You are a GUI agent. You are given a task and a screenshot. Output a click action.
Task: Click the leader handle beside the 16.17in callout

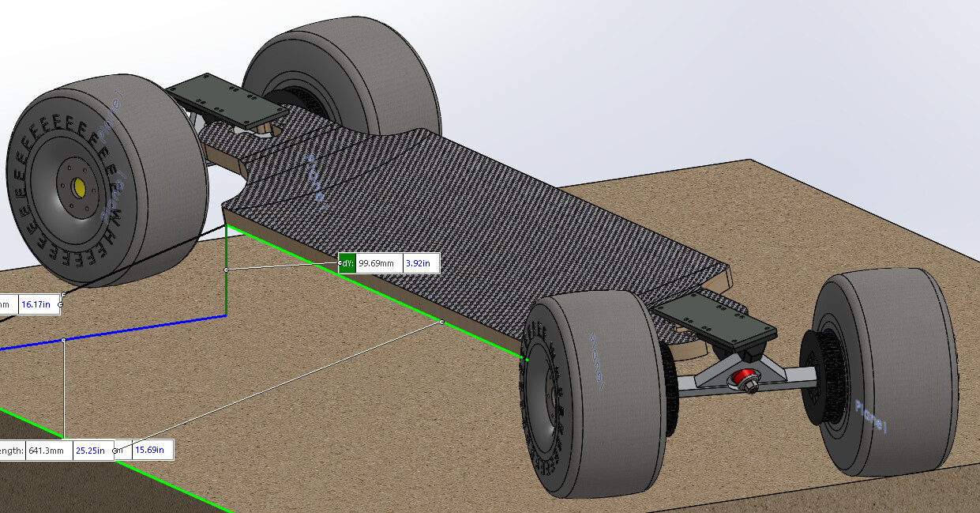tap(61, 304)
